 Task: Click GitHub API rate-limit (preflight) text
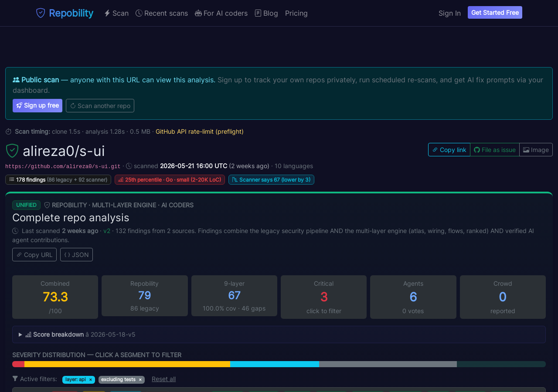[x=200, y=132]
